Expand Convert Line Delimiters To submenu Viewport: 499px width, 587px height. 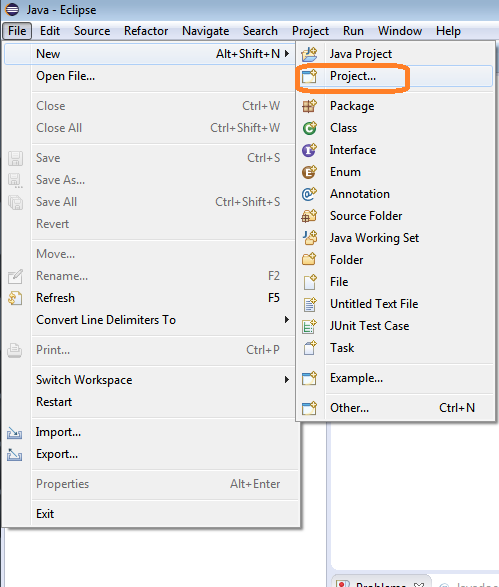point(287,320)
